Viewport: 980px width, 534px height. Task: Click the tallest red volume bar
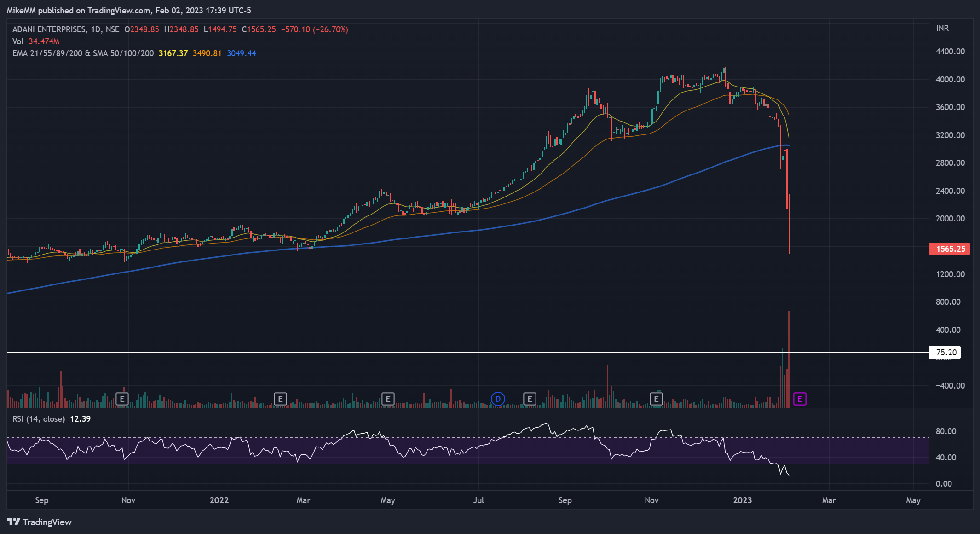pos(789,359)
